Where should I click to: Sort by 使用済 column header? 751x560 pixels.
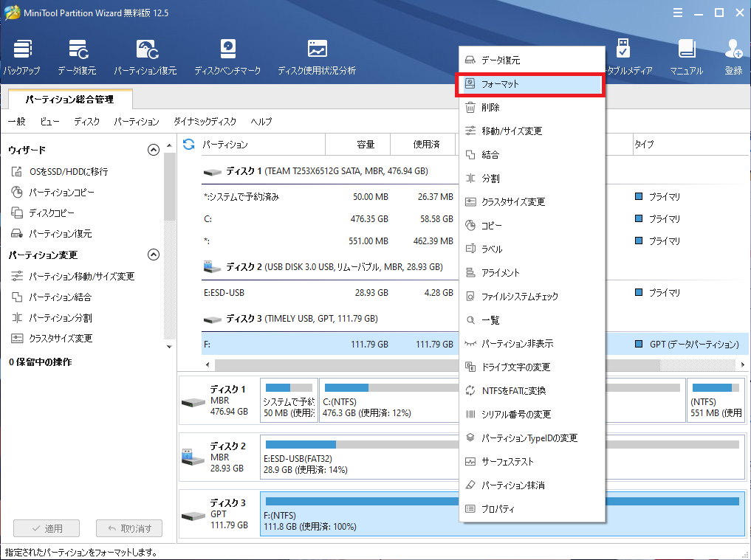423,144
